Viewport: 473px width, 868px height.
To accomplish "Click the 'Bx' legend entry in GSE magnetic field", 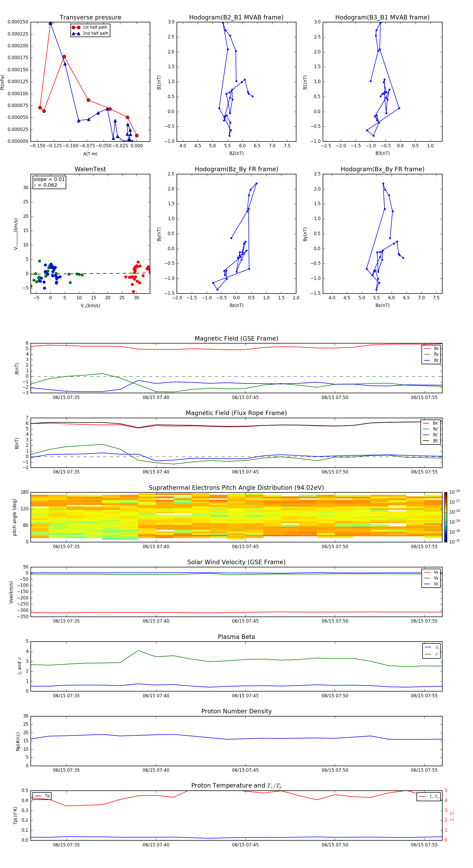I will [431, 349].
